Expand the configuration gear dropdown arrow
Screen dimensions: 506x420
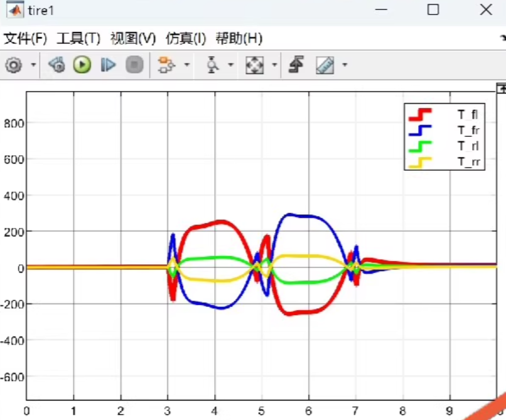click(33, 65)
